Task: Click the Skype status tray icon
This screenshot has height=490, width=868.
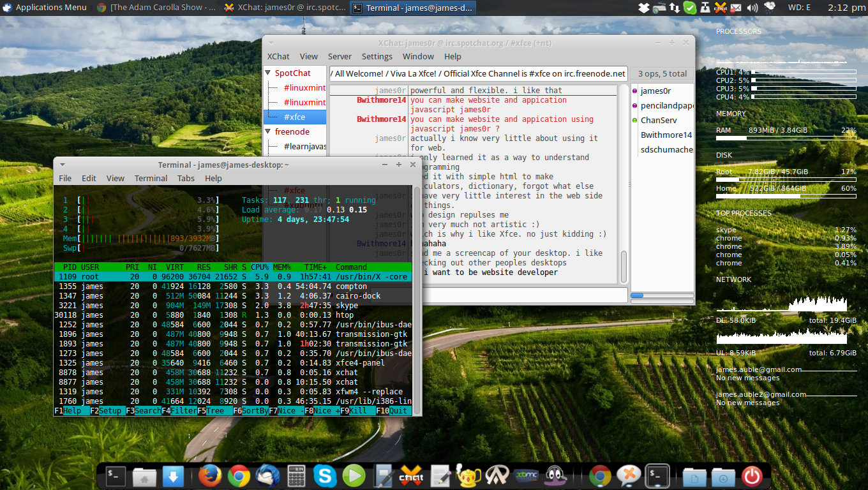Action: (x=689, y=8)
